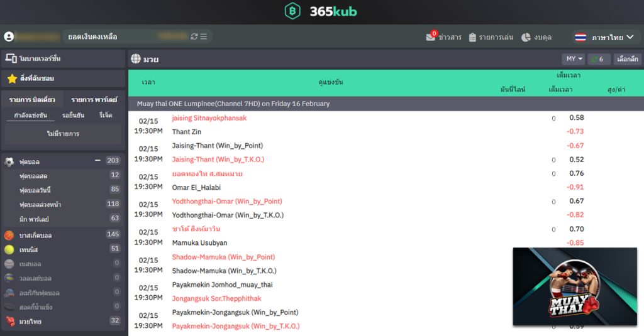644x336 pixels.
Task: Open the ภาษาไทย language dropdown
Action: 604,37
